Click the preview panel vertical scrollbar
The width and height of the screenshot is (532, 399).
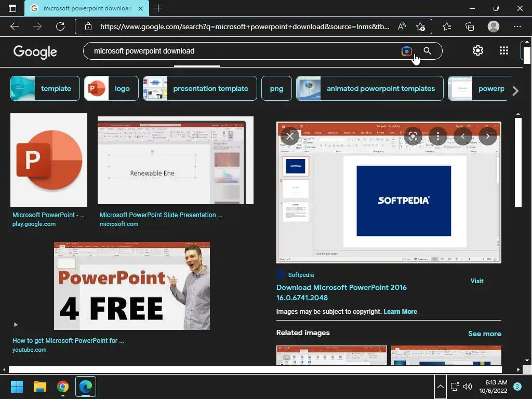[518, 162]
